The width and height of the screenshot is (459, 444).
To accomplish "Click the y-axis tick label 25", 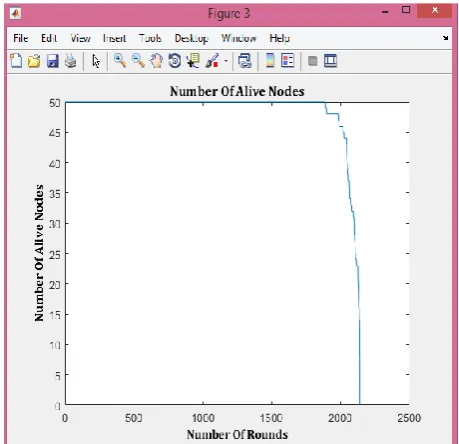I will pos(55,255).
